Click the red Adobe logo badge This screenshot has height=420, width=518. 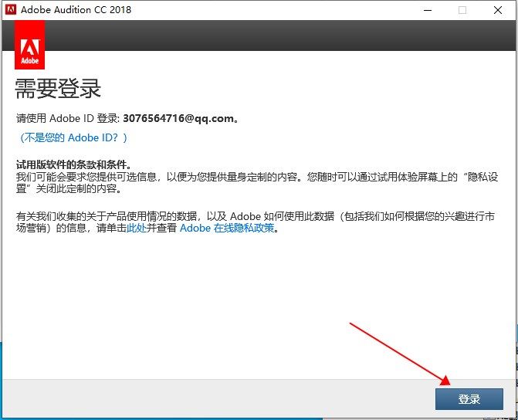tap(30, 45)
